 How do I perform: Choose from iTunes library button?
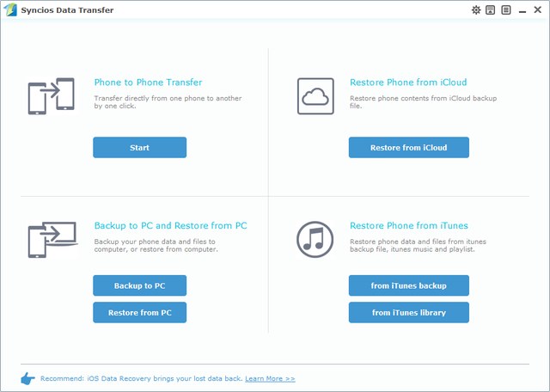point(408,312)
